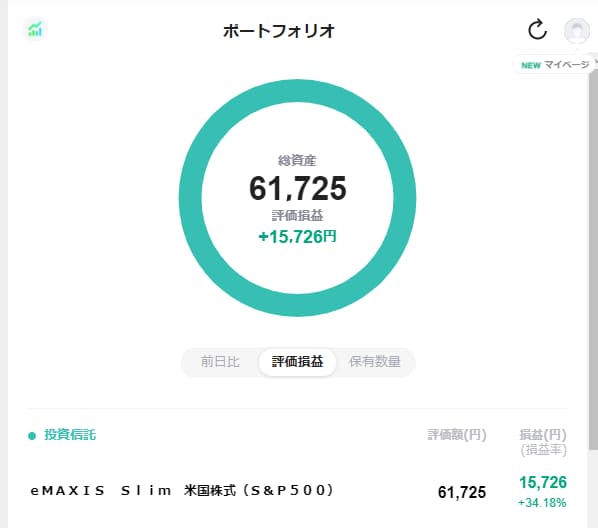Click the 損益(円) column header

543,435
